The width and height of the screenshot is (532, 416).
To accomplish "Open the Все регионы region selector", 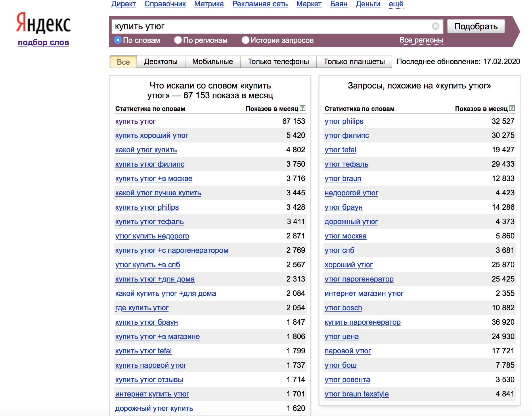I will [x=421, y=40].
